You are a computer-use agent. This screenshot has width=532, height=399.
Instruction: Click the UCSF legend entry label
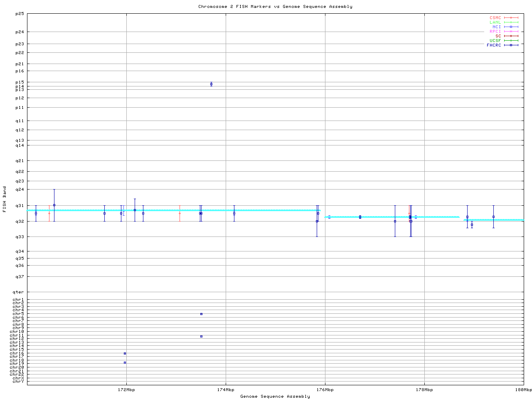[x=495, y=41]
